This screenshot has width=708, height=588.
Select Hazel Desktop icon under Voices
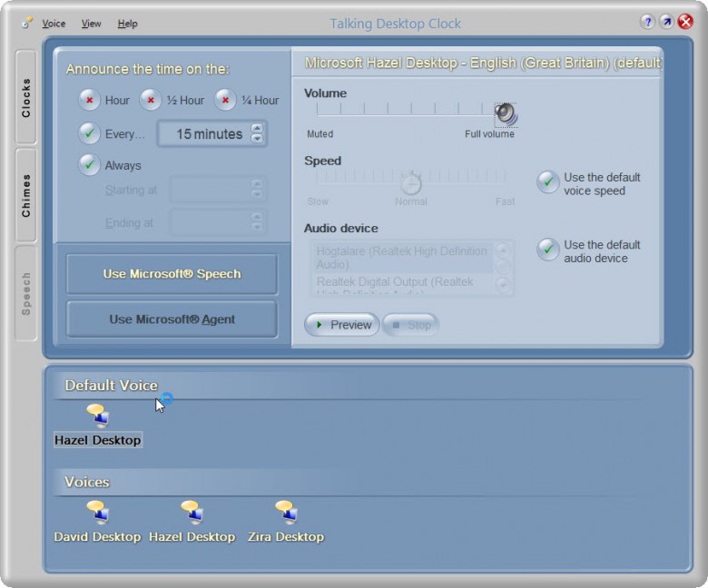click(192, 513)
